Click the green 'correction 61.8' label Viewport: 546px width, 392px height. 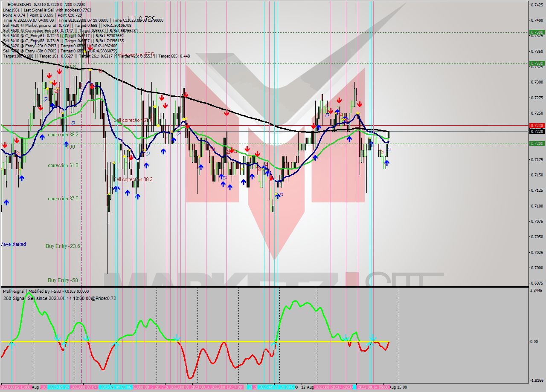pyautogui.click(x=63, y=165)
